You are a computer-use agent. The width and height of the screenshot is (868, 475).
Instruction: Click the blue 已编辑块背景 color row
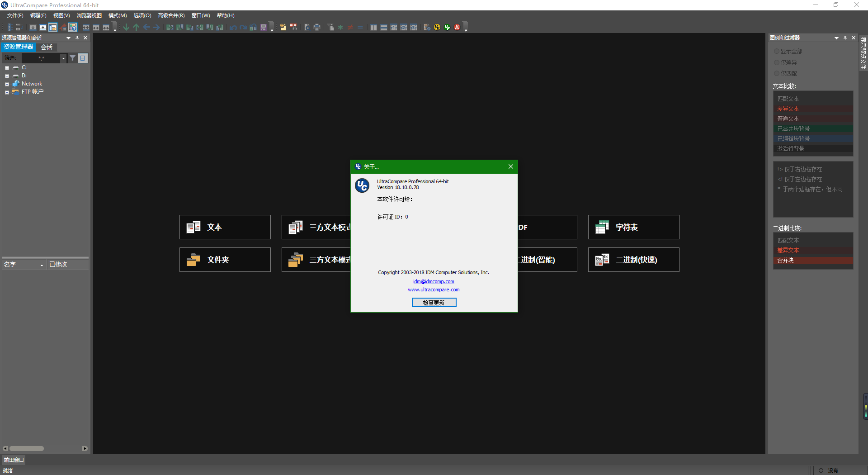pyautogui.click(x=813, y=138)
